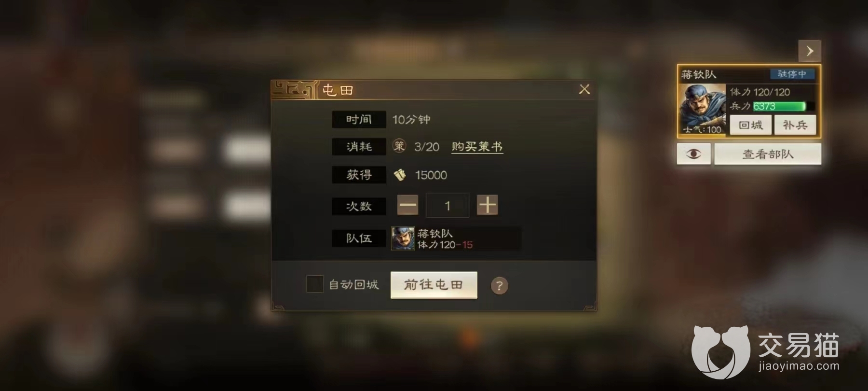868x391 pixels.
Task: Click the minus button to decrease count
Action: [407, 206]
